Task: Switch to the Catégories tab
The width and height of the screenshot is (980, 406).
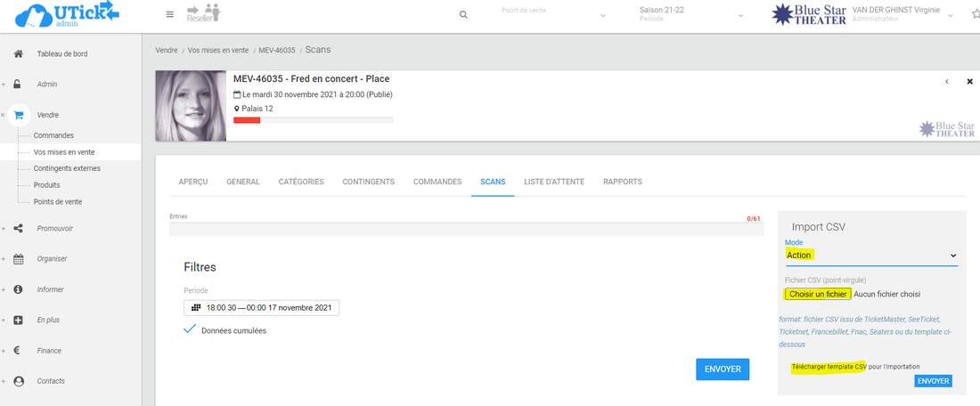Action: pos(301,182)
